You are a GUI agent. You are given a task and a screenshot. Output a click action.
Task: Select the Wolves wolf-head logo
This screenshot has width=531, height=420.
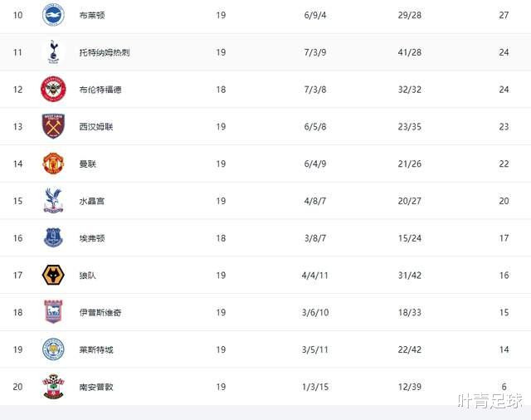[53, 275]
